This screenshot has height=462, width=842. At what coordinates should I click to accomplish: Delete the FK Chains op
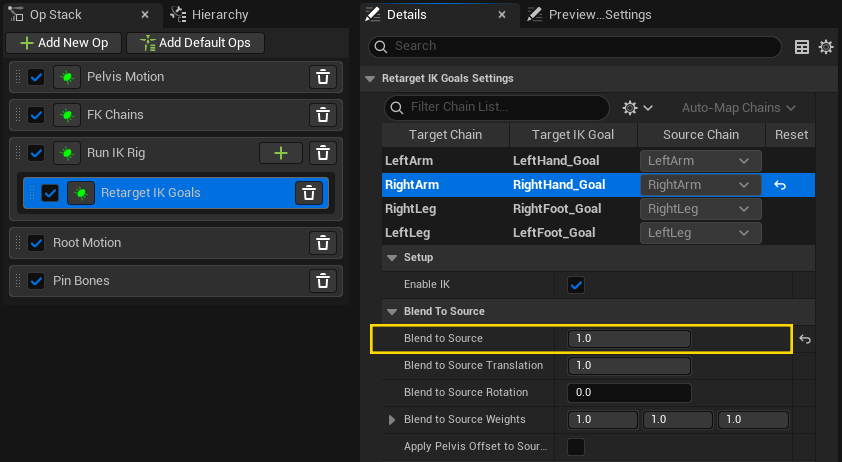click(x=323, y=115)
